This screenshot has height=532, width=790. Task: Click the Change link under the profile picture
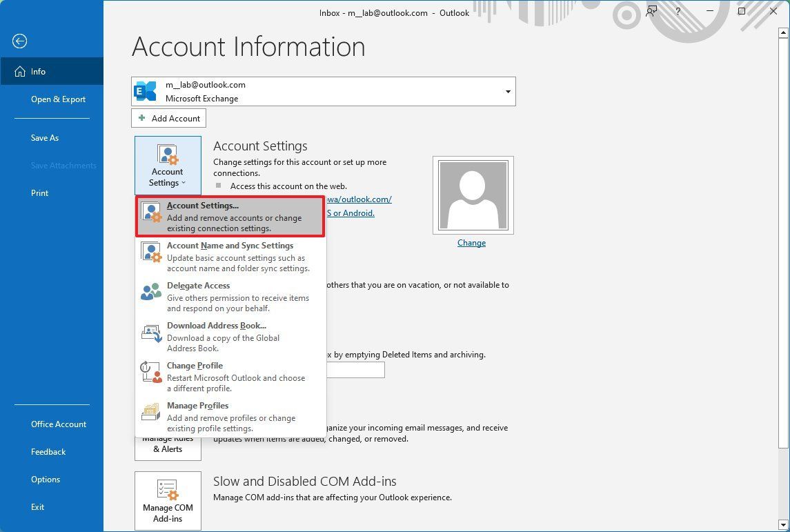click(472, 242)
